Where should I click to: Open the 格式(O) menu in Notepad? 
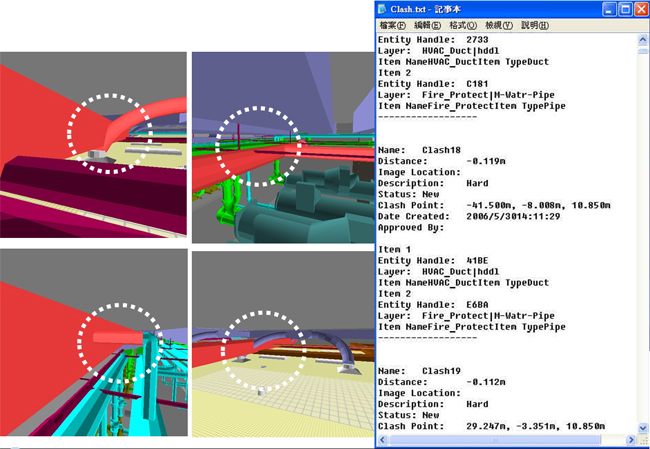point(463,25)
